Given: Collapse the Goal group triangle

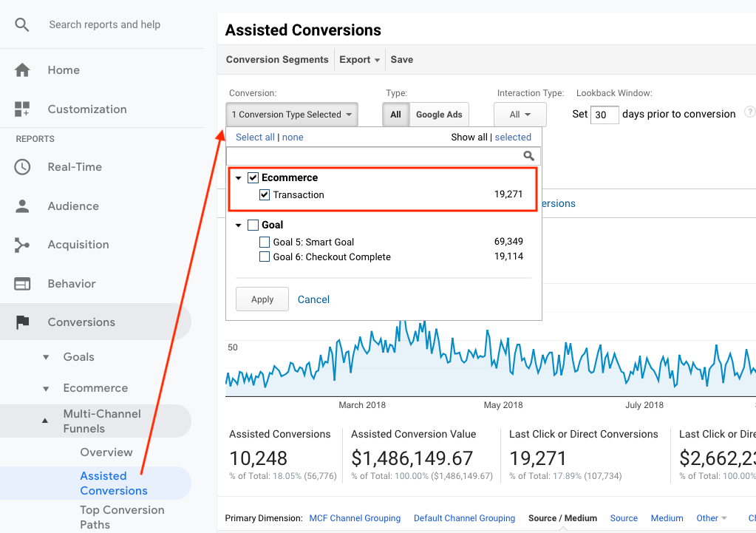Looking at the screenshot, I should tap(239, 225).
